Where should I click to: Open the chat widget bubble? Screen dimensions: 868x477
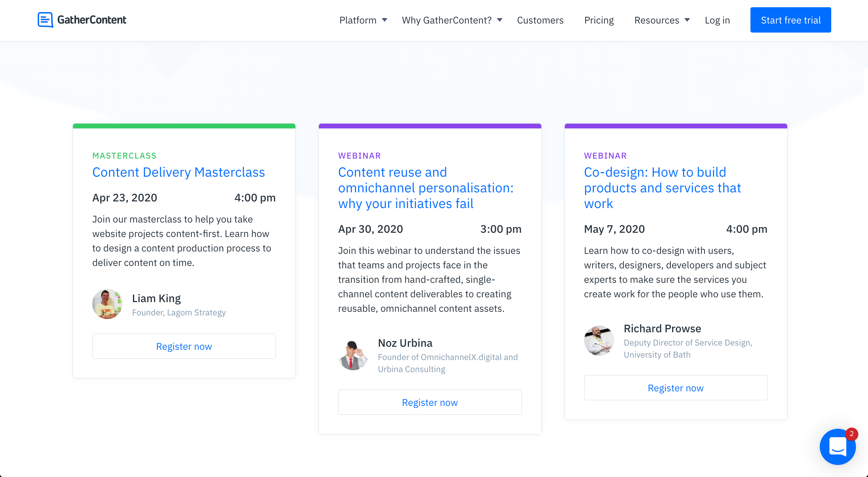click(x=838, y=447)
